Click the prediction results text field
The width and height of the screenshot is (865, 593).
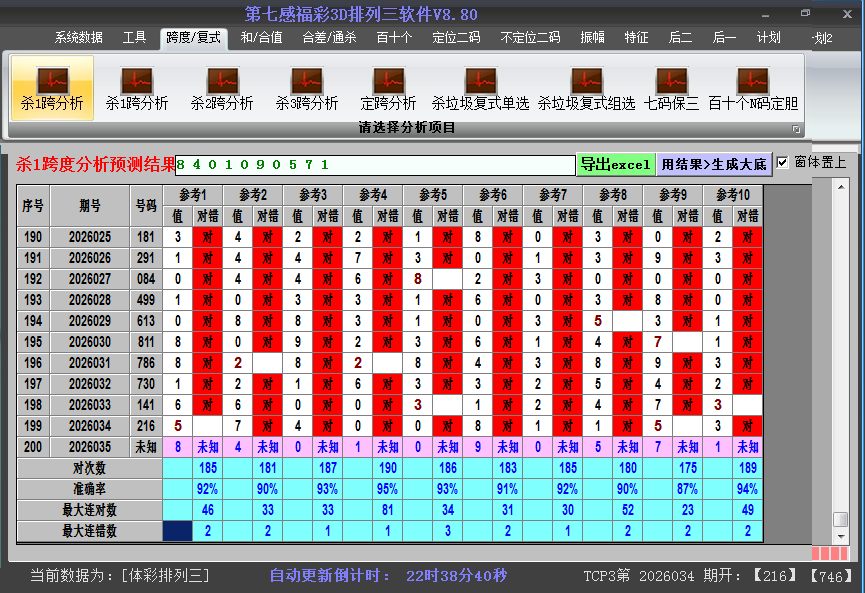click(375, 165)
